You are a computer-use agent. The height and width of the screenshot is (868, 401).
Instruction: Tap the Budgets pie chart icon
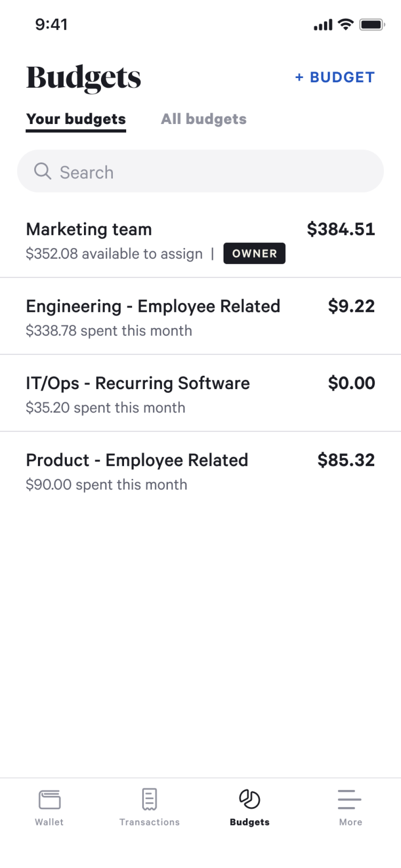249,799
